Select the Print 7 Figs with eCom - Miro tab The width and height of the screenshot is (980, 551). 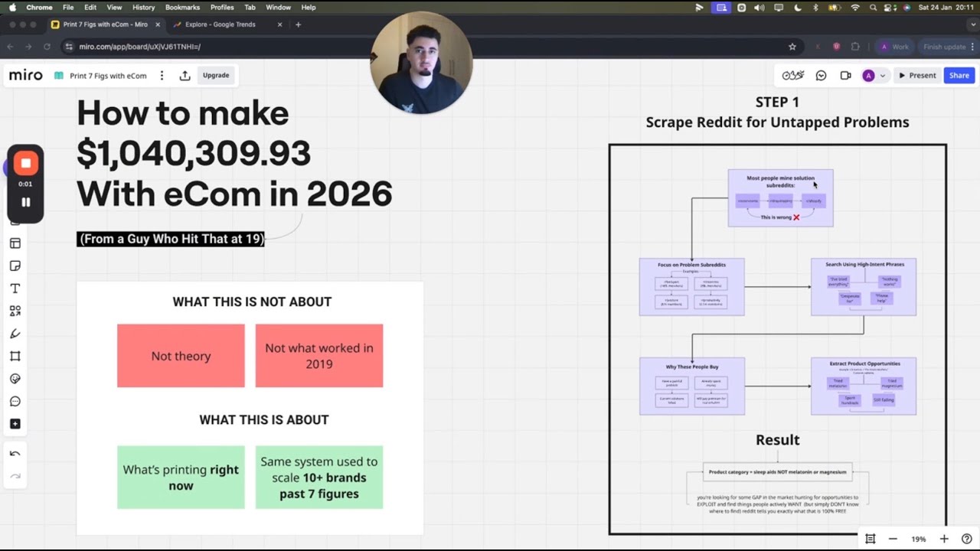106,24
